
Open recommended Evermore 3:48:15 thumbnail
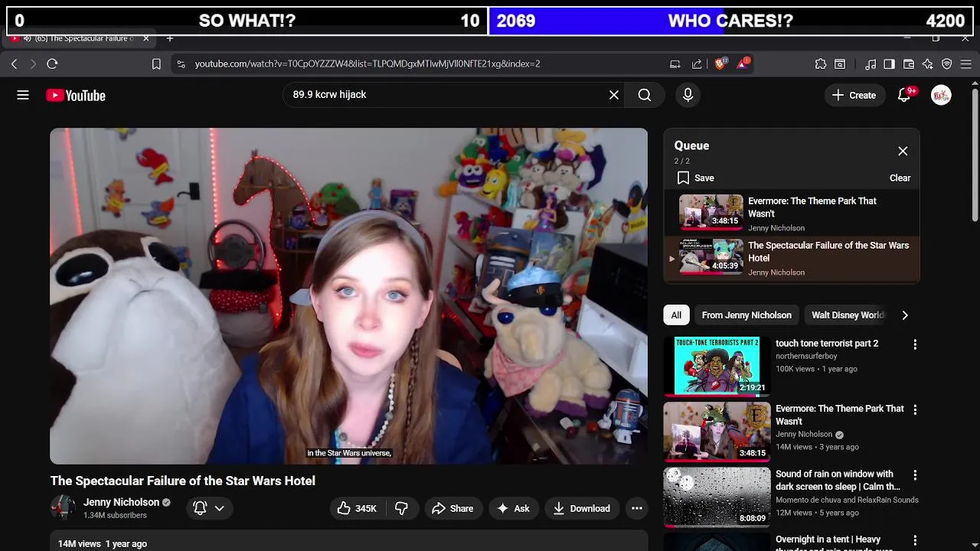click(x=717, y=431)
